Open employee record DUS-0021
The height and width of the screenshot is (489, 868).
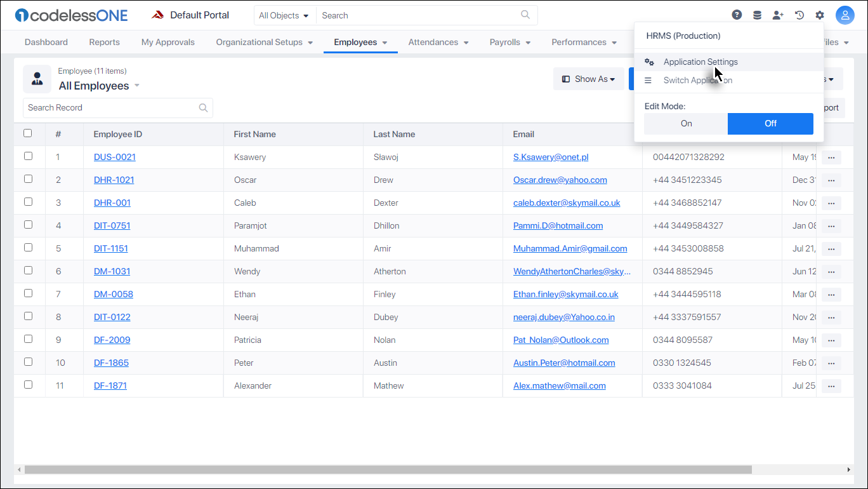tap(115, 157)
